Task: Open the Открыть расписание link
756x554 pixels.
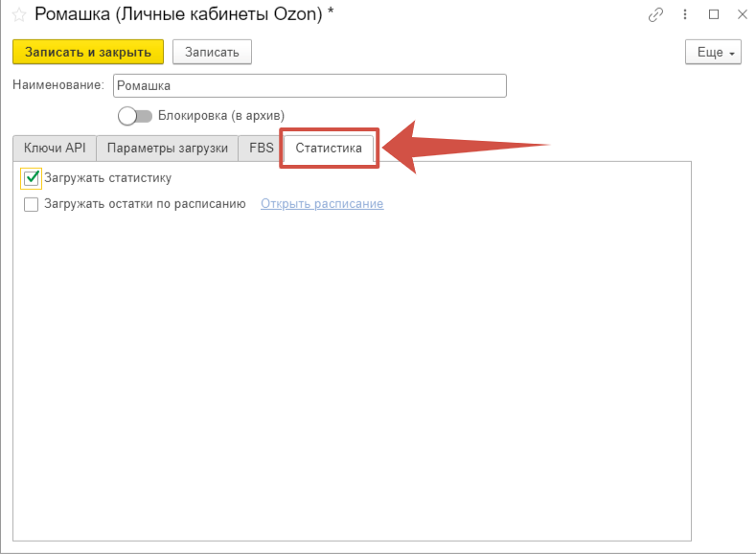Action: 322,204
